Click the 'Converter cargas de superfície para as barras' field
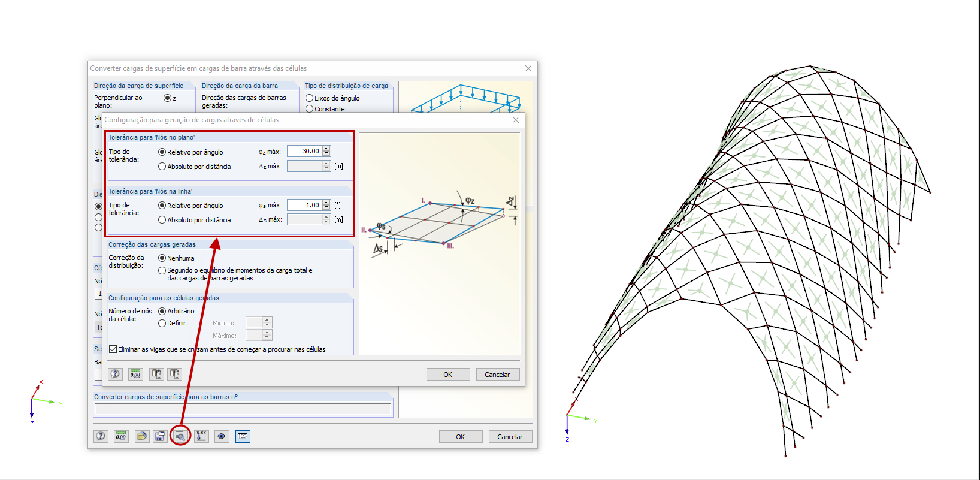Screen dimensions: 980x480 [243, 409]
